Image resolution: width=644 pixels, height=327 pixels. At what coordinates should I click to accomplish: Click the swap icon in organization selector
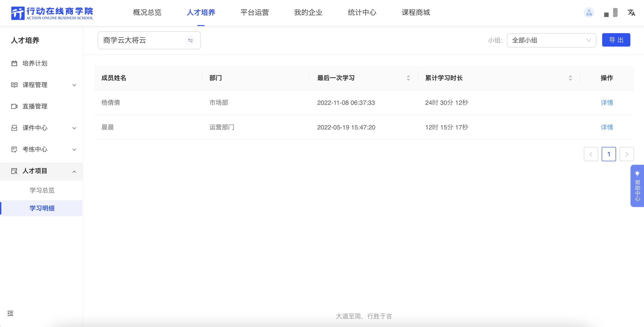190,40
